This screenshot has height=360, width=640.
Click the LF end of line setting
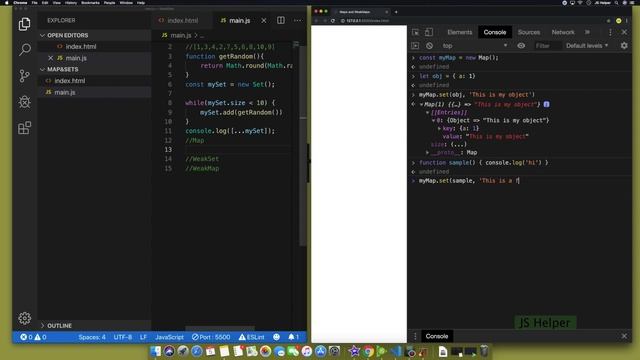(143, 337)
